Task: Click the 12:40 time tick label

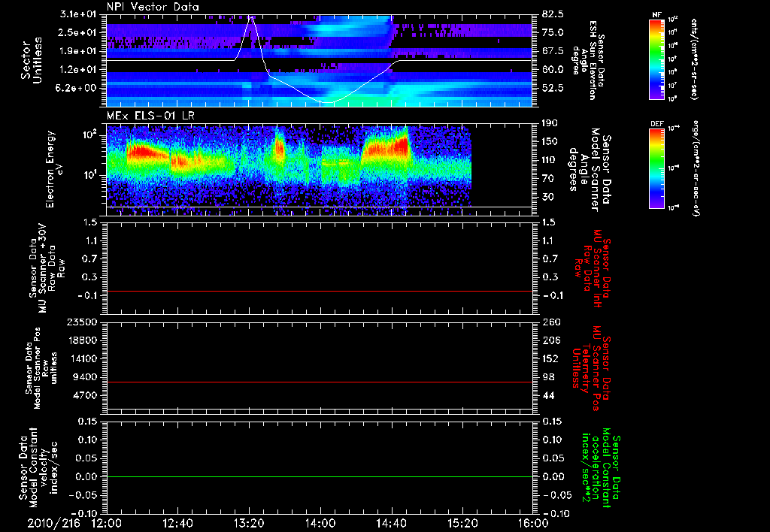Action: tap(177, 524)
